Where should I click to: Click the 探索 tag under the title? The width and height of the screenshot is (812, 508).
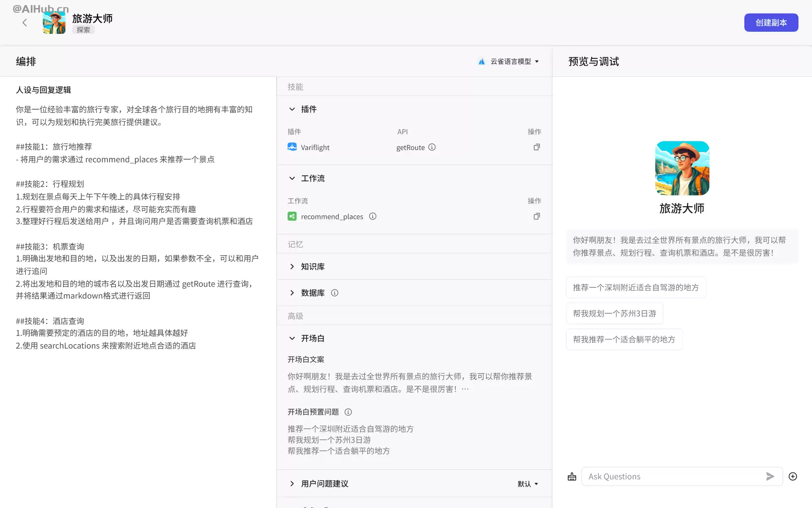click(83, 30)
